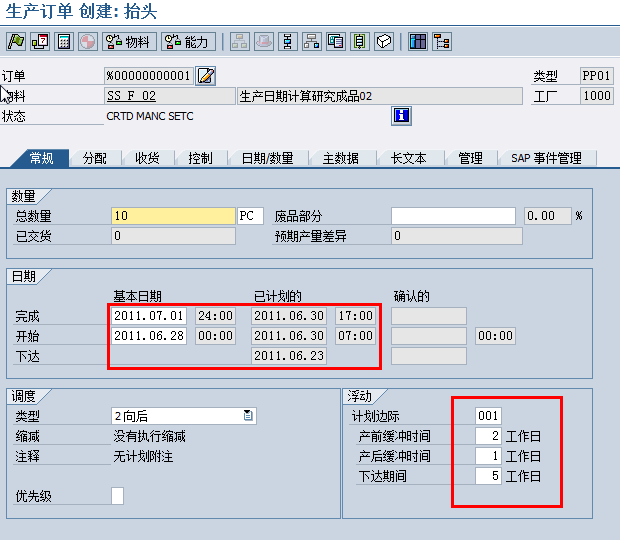
Task: Click the 没有执行缩减 reduction text
Action: click(x=149, y=436)
